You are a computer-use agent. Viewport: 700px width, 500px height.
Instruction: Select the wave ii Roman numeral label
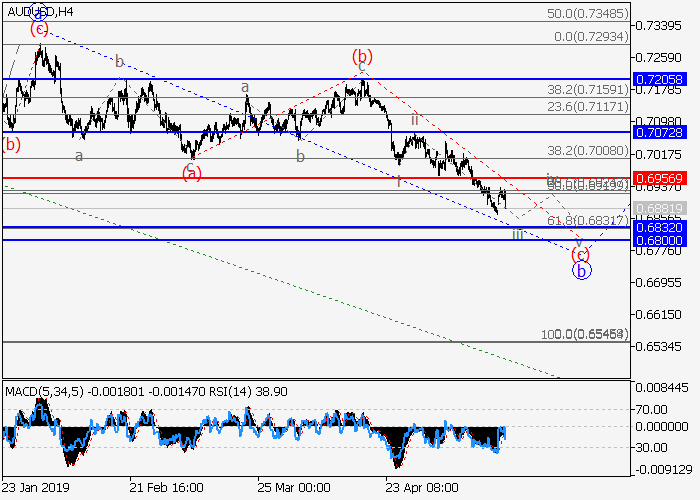(414, 120)
